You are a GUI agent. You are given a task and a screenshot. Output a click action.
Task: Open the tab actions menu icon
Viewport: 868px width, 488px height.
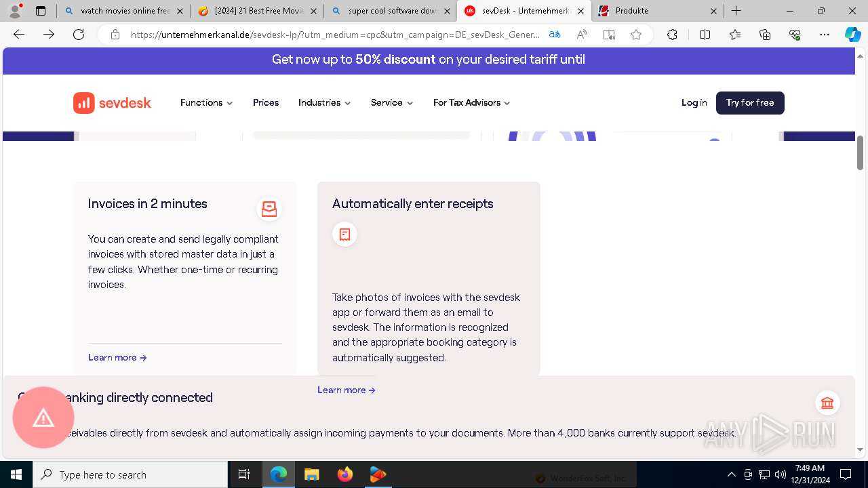41,11
